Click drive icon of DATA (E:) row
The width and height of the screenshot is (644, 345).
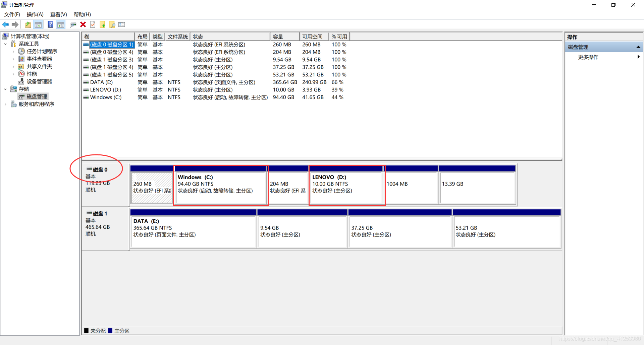86,82
